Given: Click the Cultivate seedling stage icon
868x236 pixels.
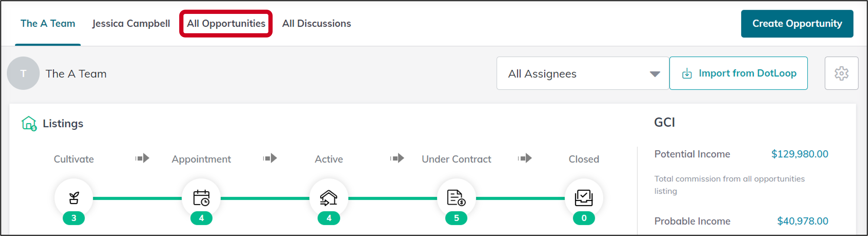Looking at the screenshot, I should 74,198.
